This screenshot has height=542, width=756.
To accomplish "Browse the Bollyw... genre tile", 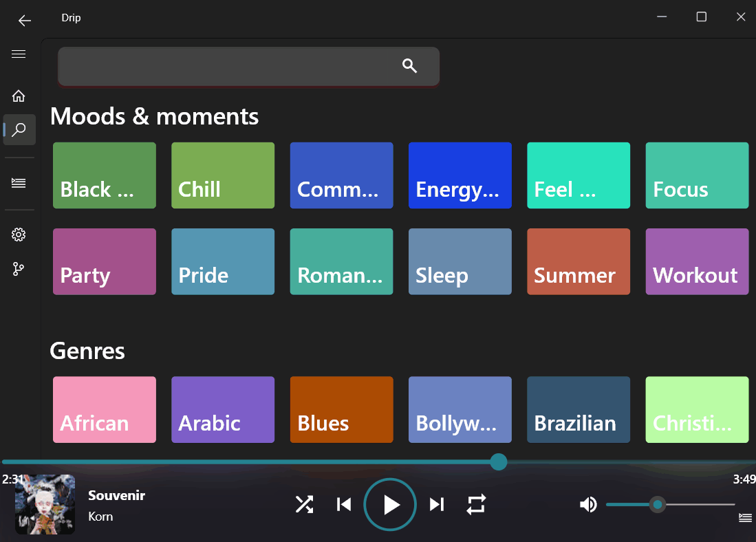I will click(460, 410).
